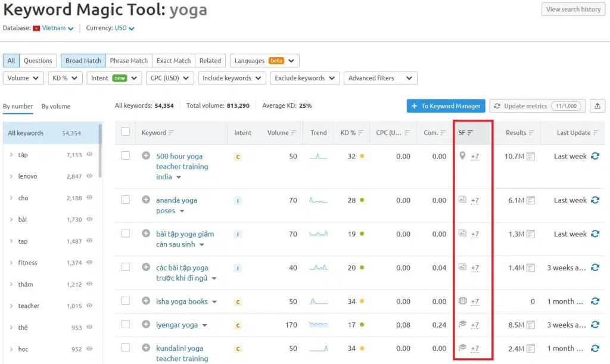This screenshot has height=364, width=610.
Task: Check the 'ananda yoga poses' row checkbox
Action: tap(125, 200)
